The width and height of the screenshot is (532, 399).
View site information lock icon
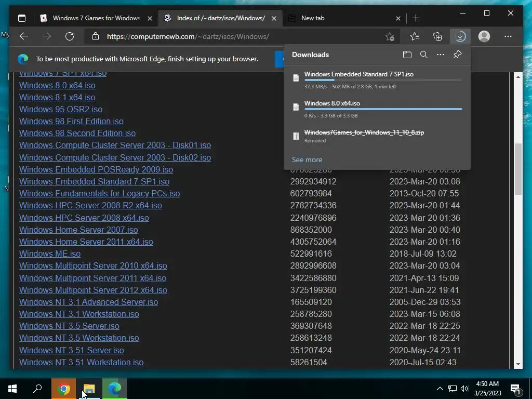[96, 36]
